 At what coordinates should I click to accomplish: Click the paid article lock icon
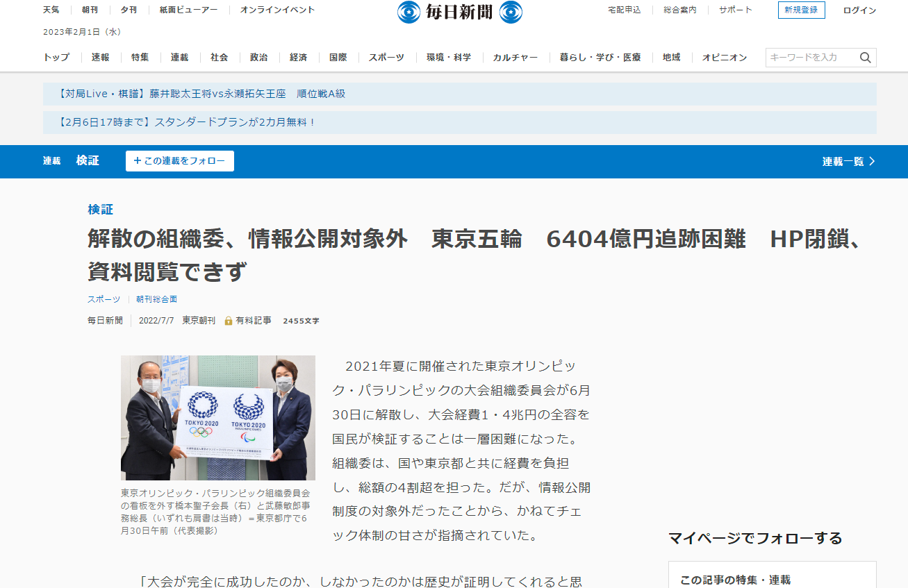coord(228,321)
